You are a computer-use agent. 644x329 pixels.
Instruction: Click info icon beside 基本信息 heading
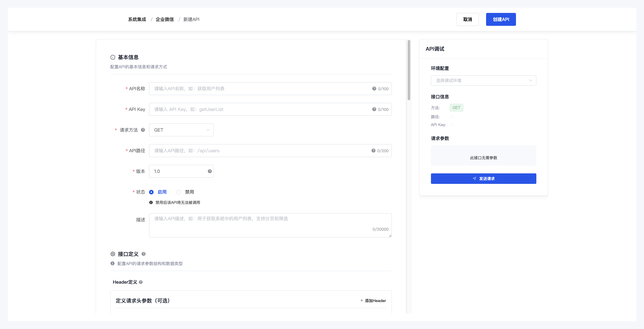pyautogui.click(x=113, y=57)
